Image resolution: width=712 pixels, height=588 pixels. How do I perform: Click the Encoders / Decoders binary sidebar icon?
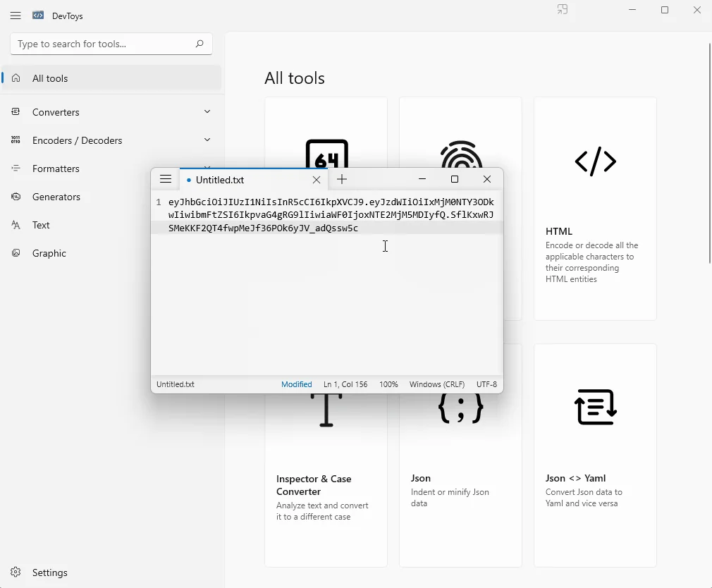tap(16, 140)
